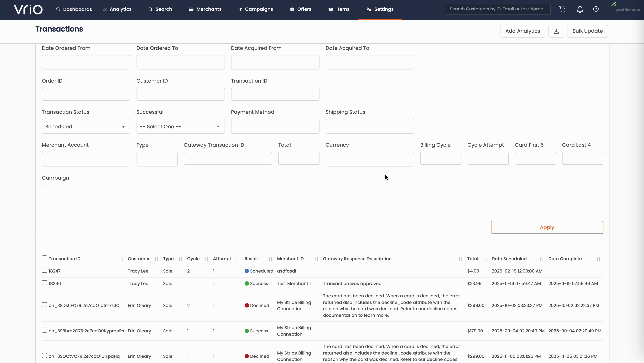Open the Payment Method field
This screenshot has height=363, width=644.
[275, 126]
